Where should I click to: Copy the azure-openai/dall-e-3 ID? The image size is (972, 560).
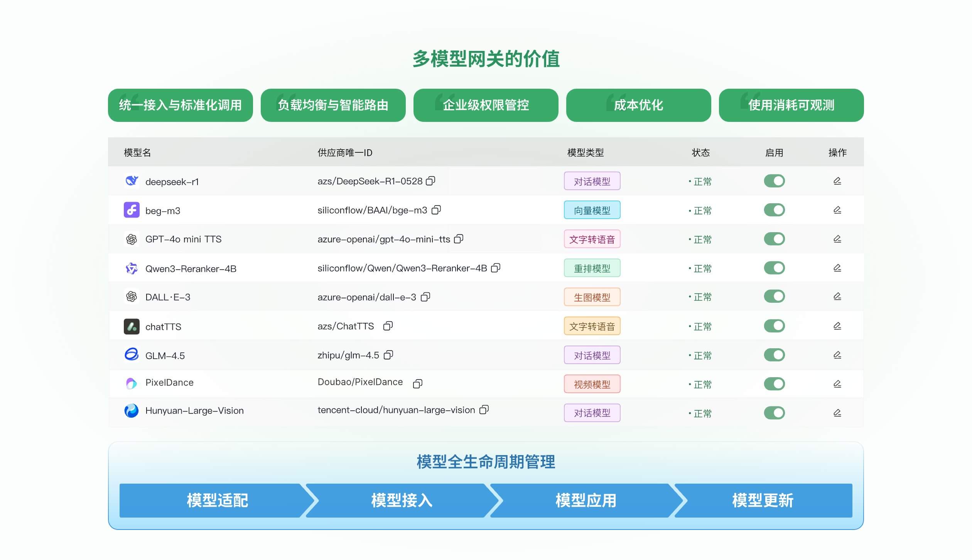click(425, 297)
